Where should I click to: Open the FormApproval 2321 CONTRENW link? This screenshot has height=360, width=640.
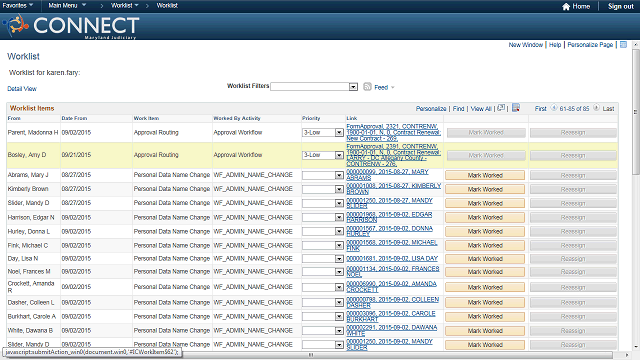tap(393, 132)
